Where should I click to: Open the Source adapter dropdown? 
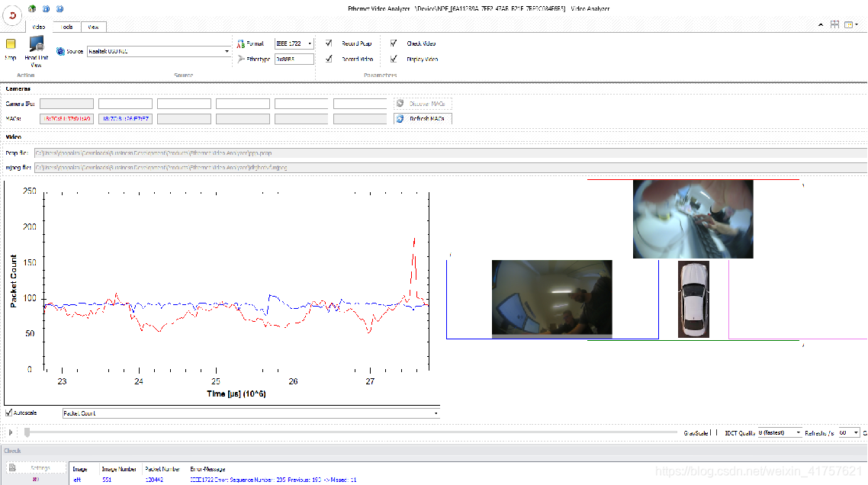point(227,52)
